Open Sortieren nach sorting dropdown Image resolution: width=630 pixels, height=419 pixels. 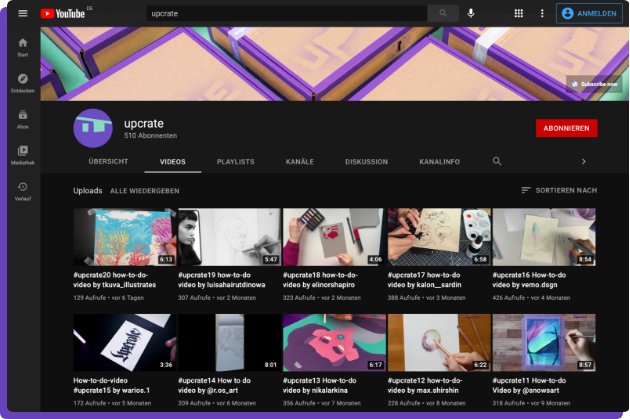[x=559, y=190]
